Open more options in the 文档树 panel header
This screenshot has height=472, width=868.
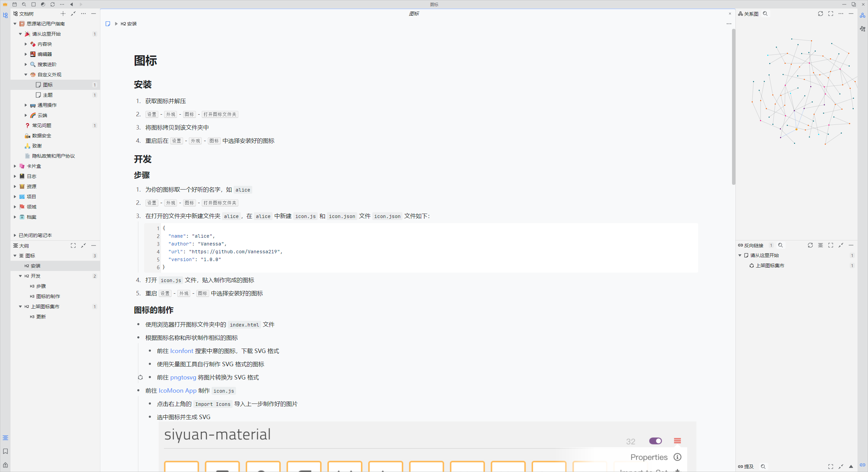point(83,14)
